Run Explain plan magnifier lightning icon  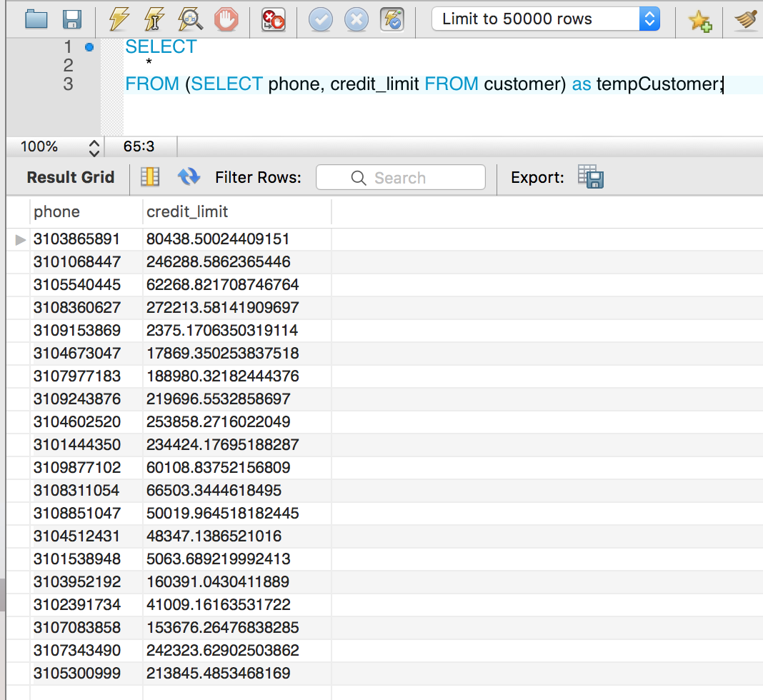pyautogui.click(x=190, y=19)
